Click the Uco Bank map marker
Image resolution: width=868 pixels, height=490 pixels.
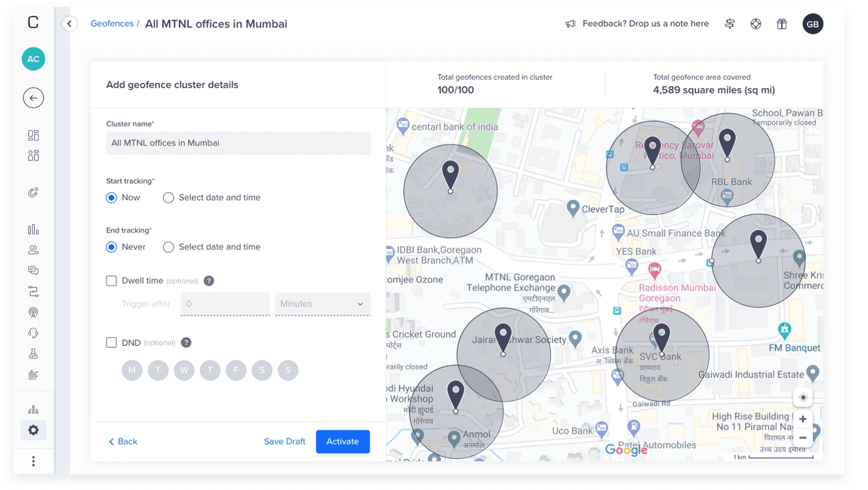tap(602, 429)
